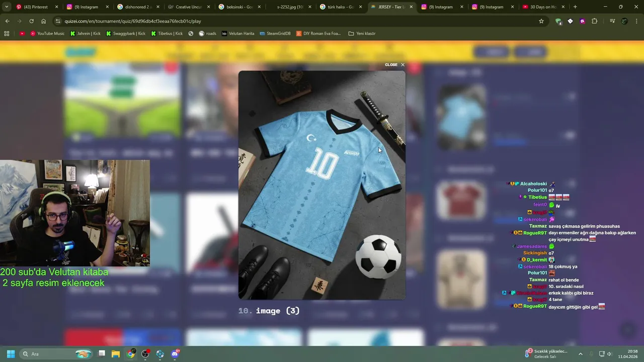644x362 pixels.
Task: Close the jersey image lightbox
Action: point(395,65)
